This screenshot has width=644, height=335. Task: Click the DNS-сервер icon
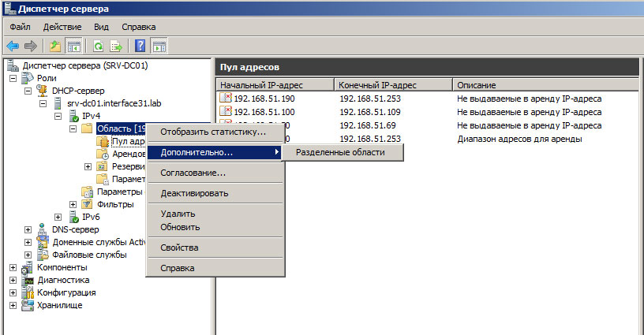coord(42,229)
